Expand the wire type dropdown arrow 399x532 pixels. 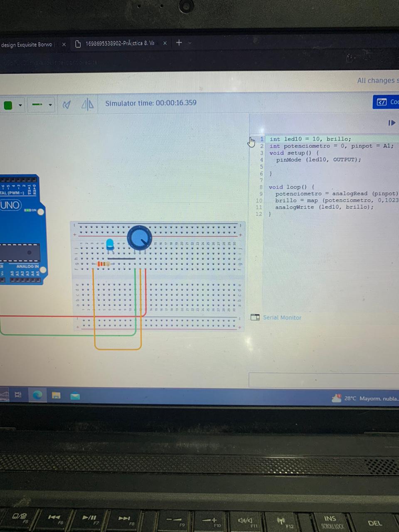[50, 105]
